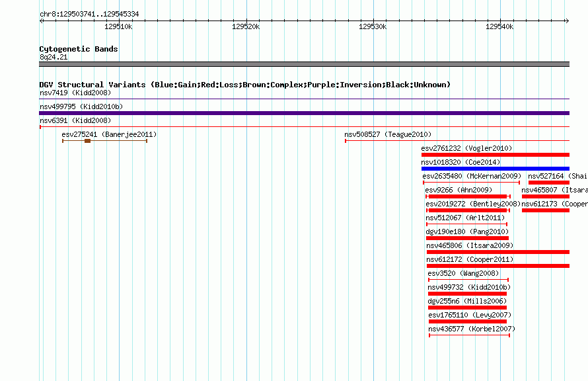
Task: Open the nsv465807 variant label
Action: coord(554,190)
